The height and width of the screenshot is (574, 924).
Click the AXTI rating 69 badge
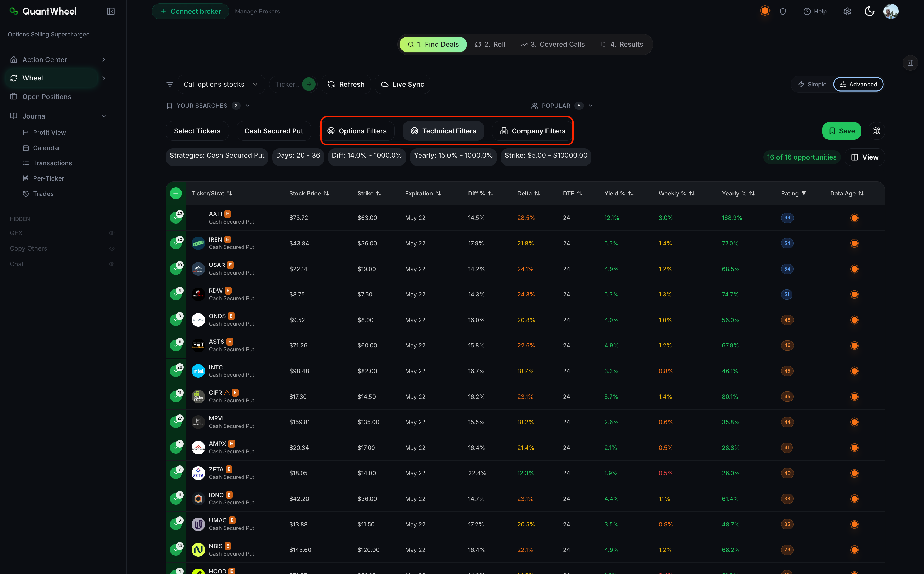(787, 218)
